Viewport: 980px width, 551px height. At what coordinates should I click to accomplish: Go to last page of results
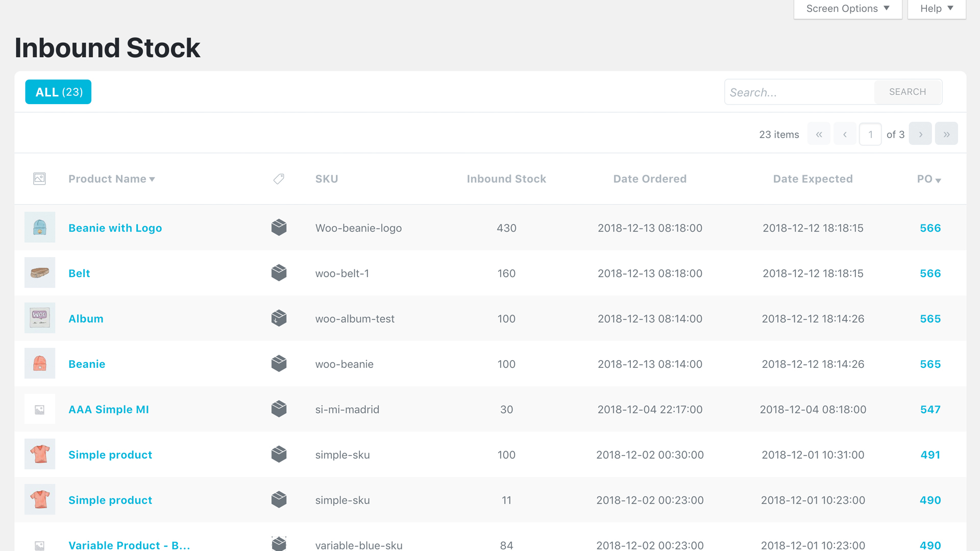(x=946, y=134)
